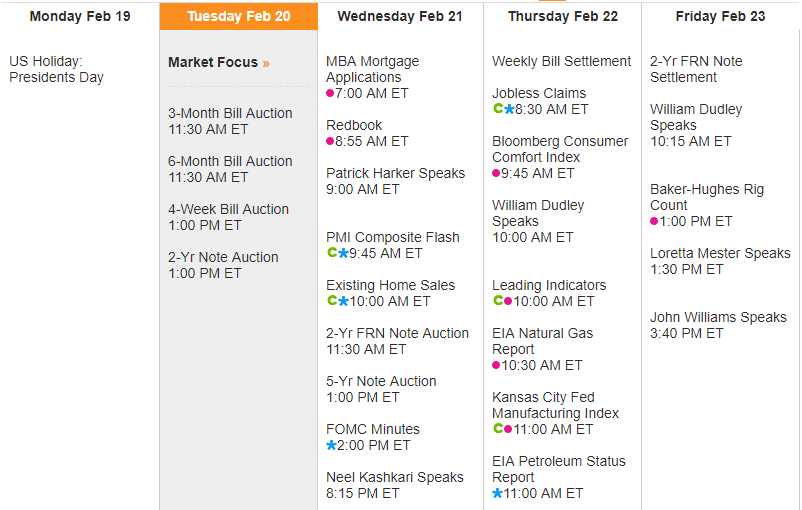Click the green C icon next to PMI Composite Flash
The image size is (802, 510).
click(x=332, y=253)
